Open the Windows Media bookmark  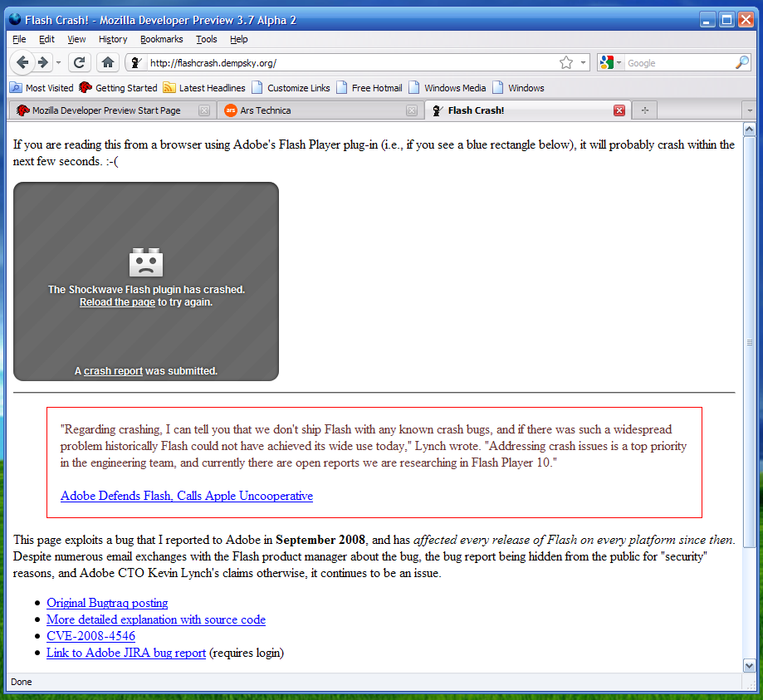448,88
